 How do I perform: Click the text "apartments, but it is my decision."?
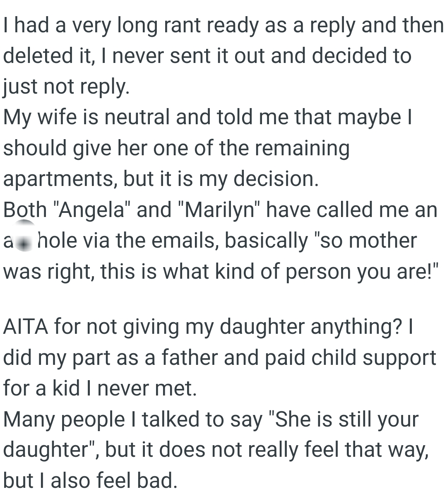(x=161, y=178)
